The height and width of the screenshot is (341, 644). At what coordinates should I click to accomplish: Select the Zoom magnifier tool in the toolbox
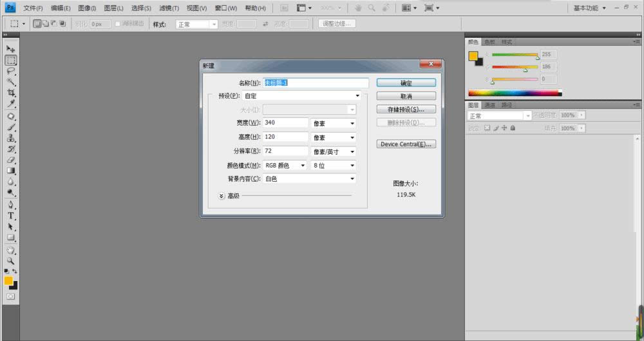point(11,260)
